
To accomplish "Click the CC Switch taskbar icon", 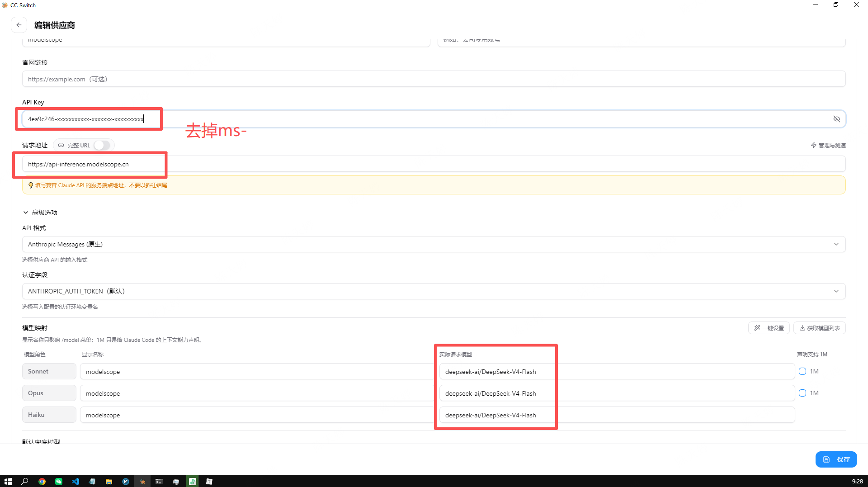I will pos(142,482).
